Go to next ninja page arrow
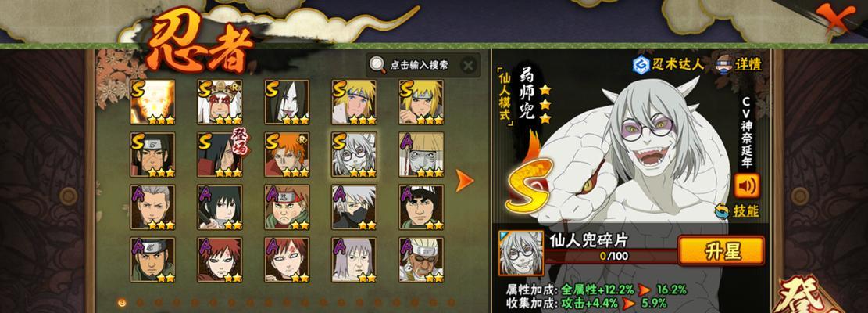Viewport: 868px width, 313px height. pos(464,181)
